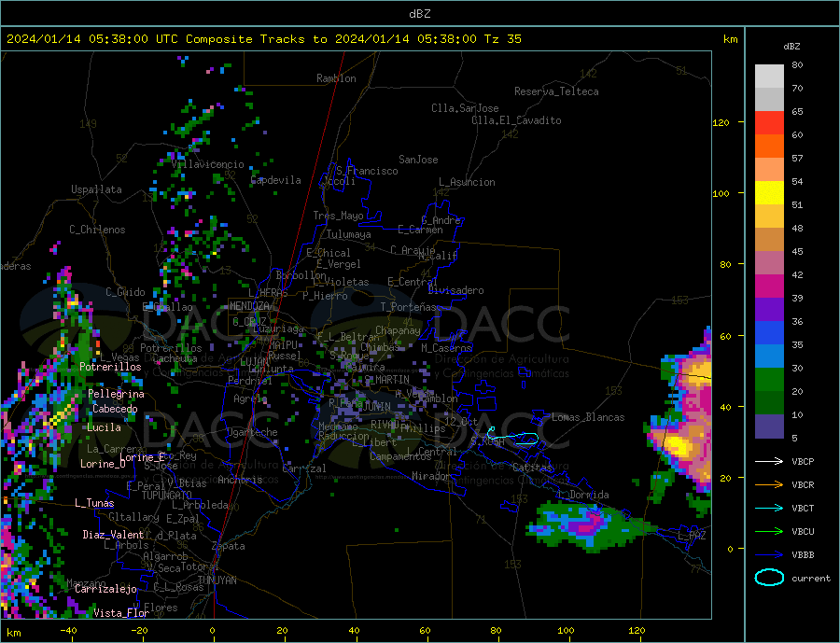Click the Carrizal label

[x=303, y=468]
